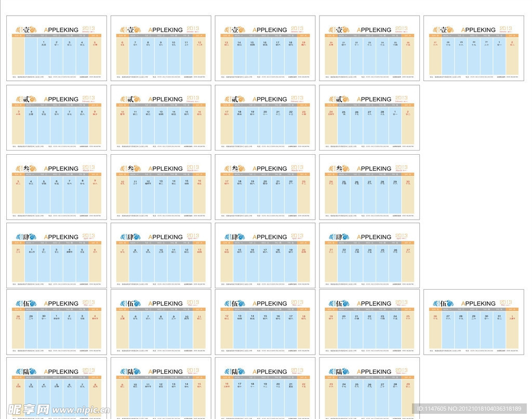Open the May page starting with date 28
532x419 pixels.
(x=57, y=322)
